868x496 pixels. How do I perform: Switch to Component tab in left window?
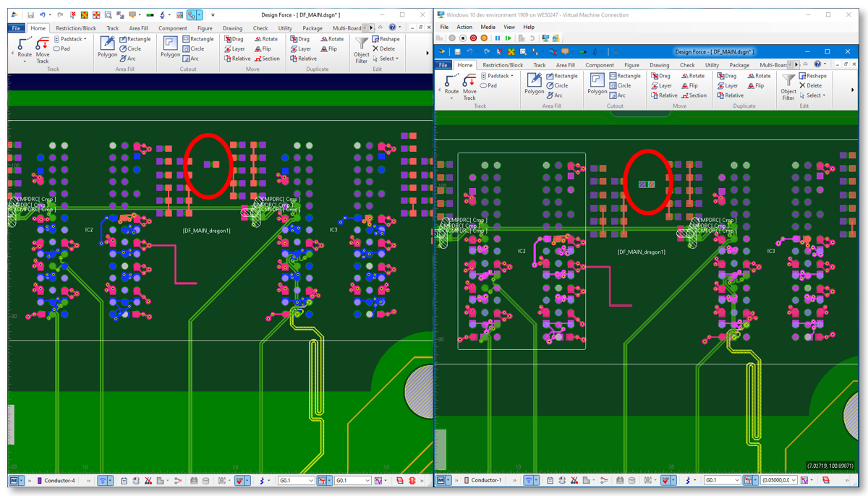pyautogui.click(x=172, y=28)
